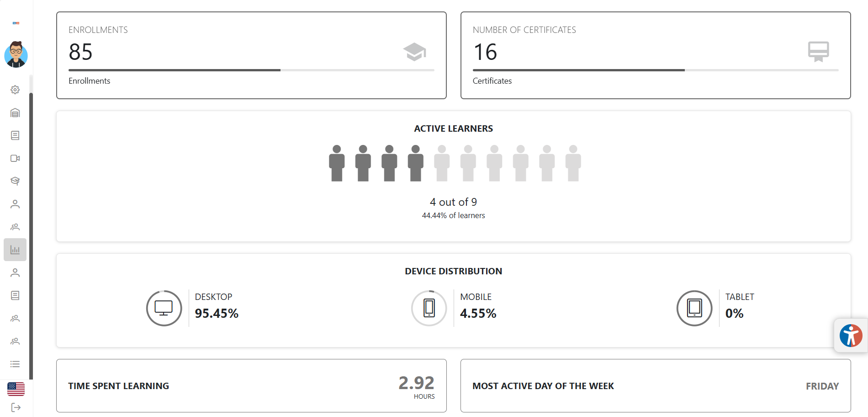
Task: Click the logout icon below the flag
Action: (x=15, y=406)
